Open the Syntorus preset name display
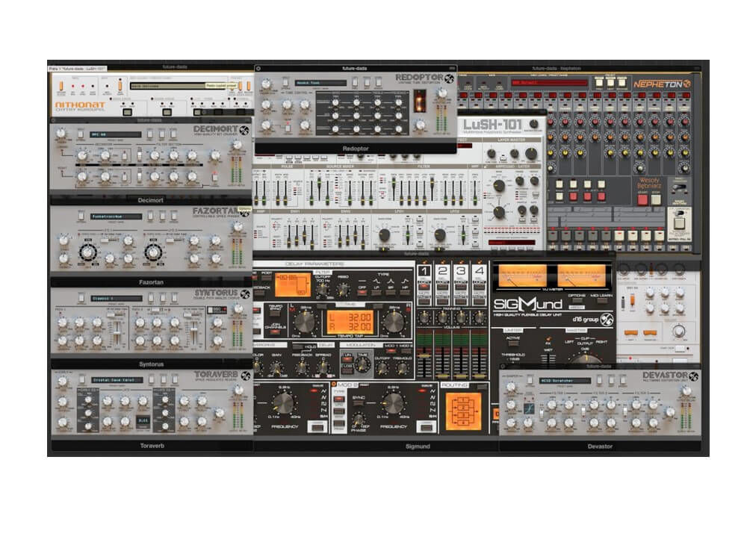 [x=117, y=299]
